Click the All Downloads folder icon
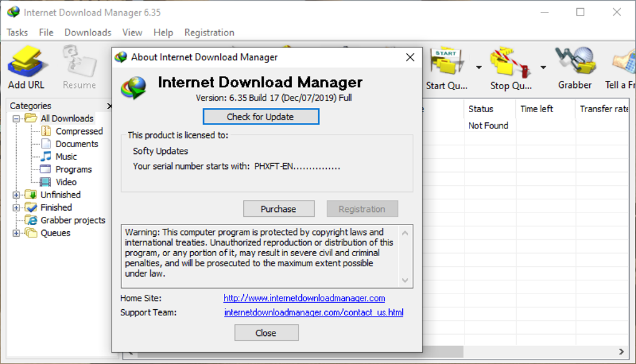Image resolution: width=636 pixels, height=364 pixels. click(x=31, y=118)
